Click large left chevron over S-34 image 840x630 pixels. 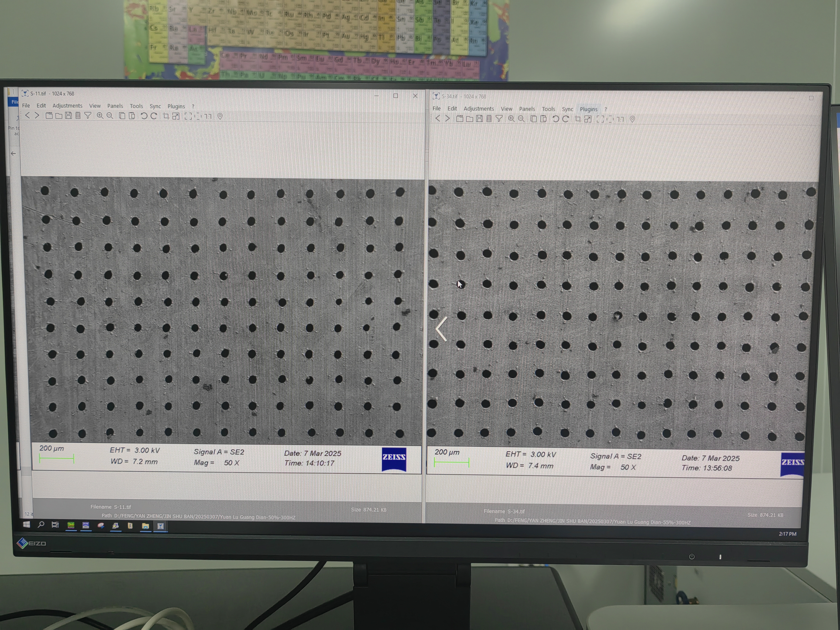pos(442,329)
